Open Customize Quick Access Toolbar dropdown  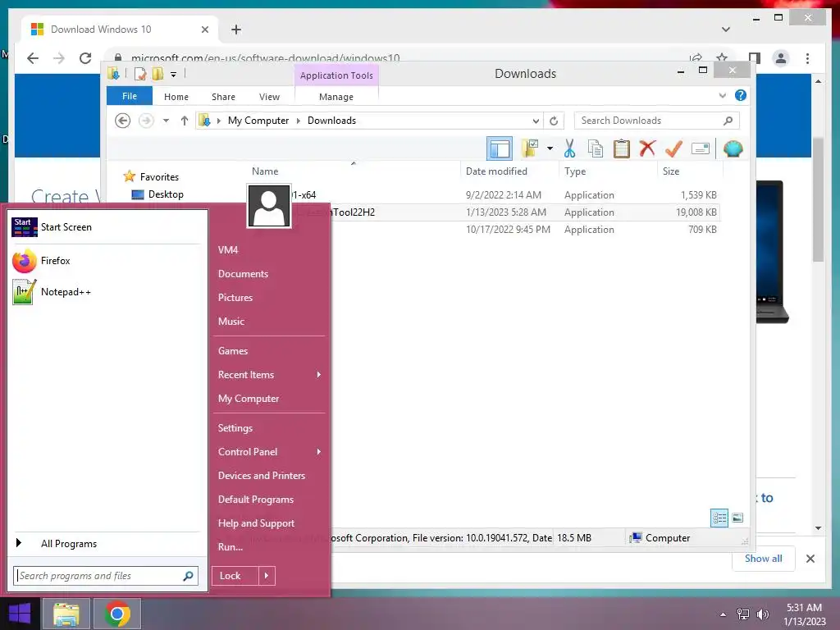pos(174,75)
